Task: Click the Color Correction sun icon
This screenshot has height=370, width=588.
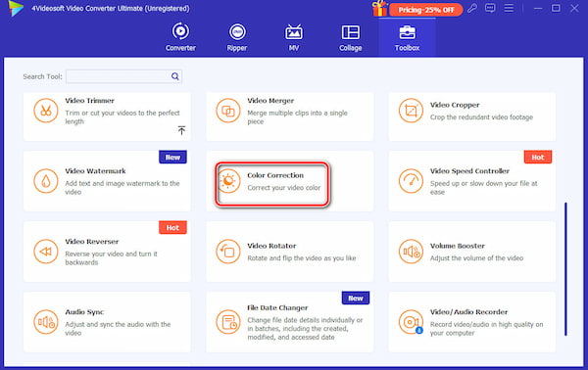Action: coord(228,181)
